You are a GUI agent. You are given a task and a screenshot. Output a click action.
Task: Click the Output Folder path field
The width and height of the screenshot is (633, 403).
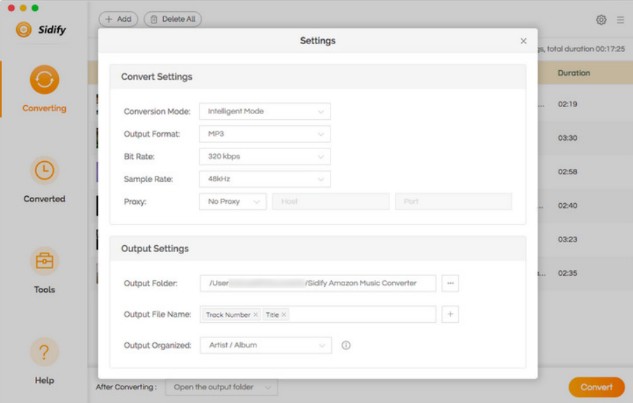(x=318, y=284)
